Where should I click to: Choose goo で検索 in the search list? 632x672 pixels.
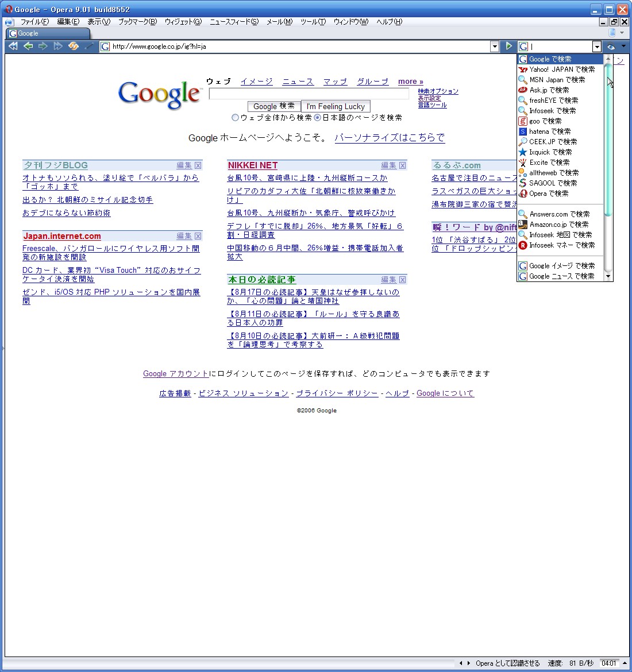point(560,121)
